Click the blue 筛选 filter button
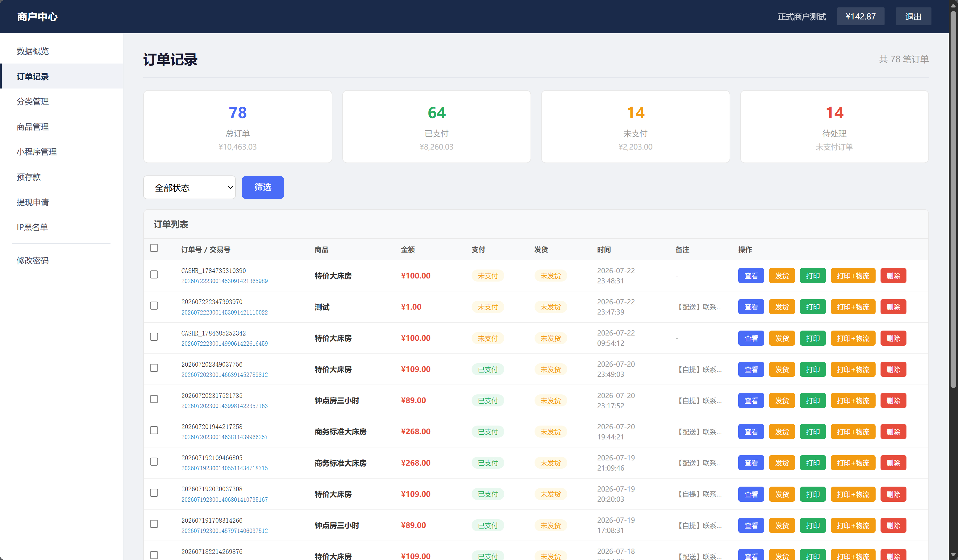 (x=263, y=187)
